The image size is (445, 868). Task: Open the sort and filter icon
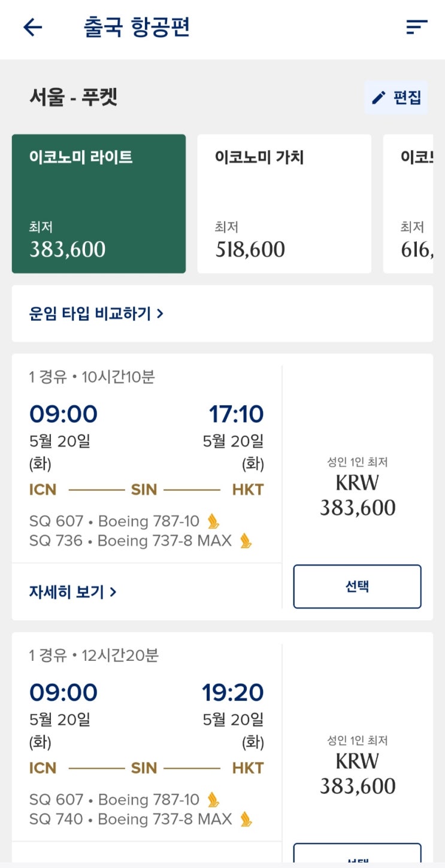pos(416,27)
